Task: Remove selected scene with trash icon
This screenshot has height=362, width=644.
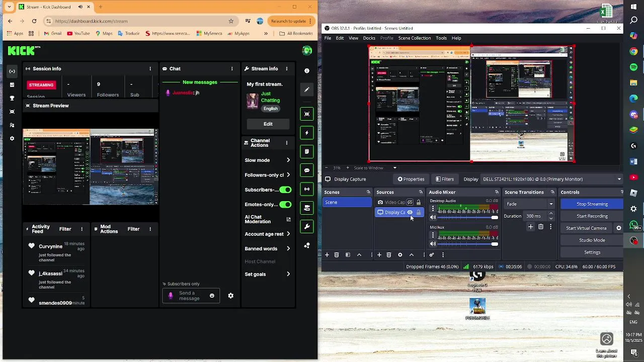Action: [337, 255]
